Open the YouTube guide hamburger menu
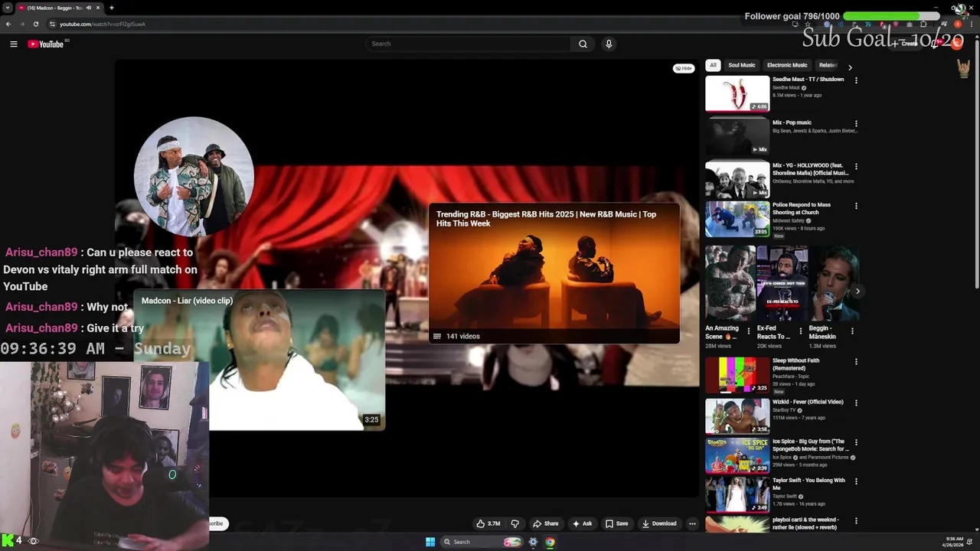980x551 pixels. pos(14,44)
